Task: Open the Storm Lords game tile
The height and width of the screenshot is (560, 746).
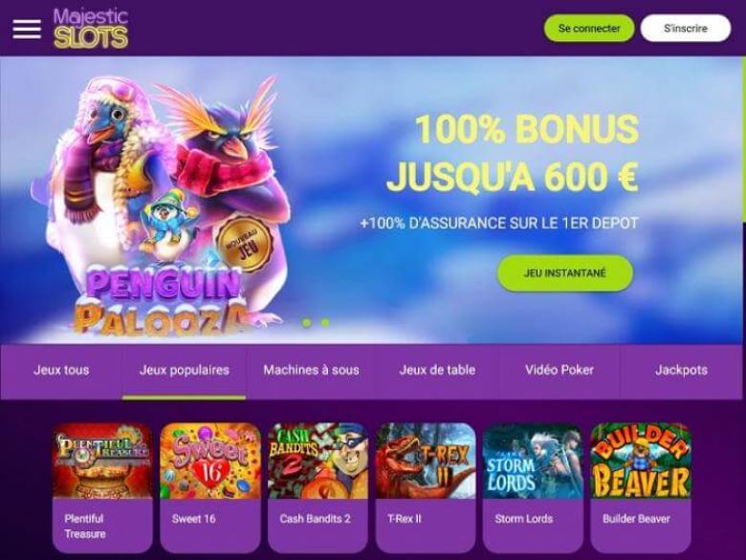Action: pos(533,487)
